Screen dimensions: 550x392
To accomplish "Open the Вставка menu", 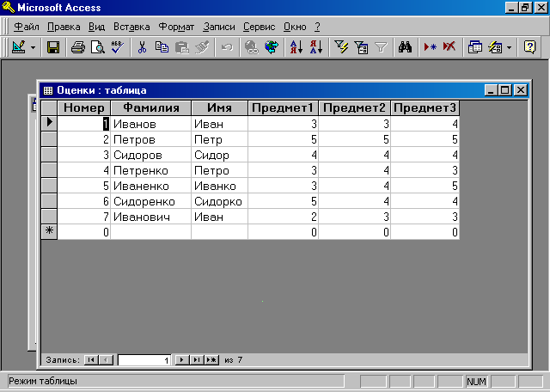I will point(131,27).
